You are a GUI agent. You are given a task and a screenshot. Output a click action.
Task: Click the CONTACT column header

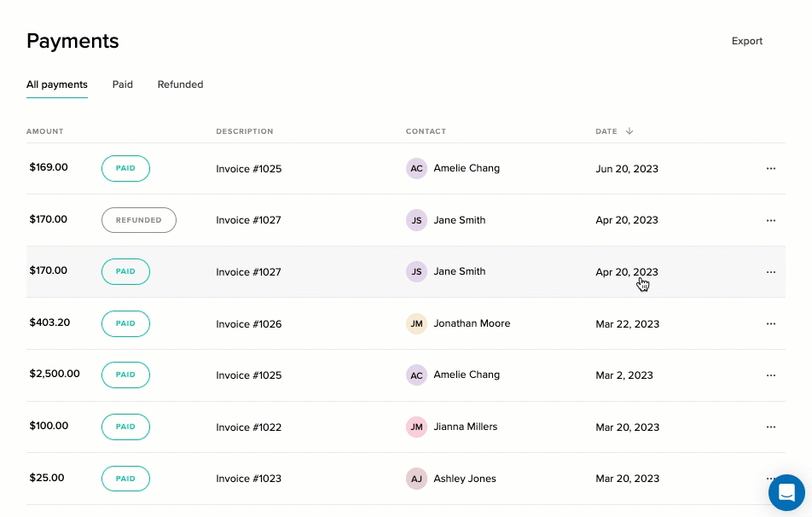coord(426,131)
